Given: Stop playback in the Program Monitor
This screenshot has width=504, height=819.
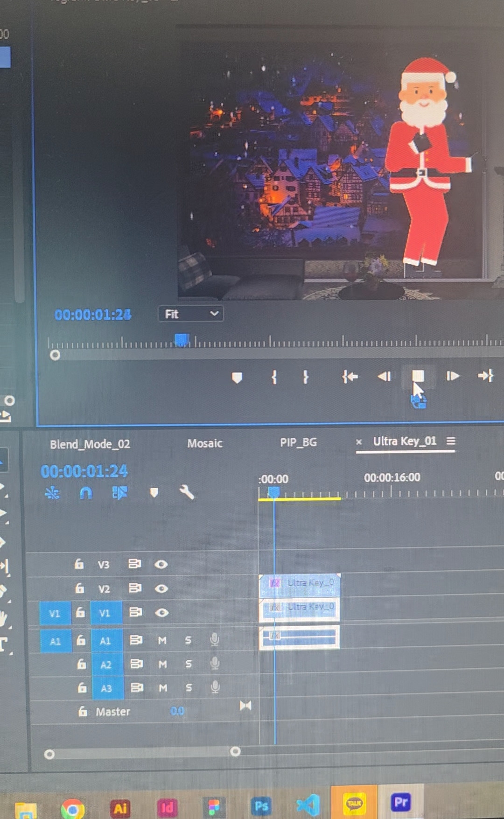Looking at the screenshot, I should click(x=418, y=376).
